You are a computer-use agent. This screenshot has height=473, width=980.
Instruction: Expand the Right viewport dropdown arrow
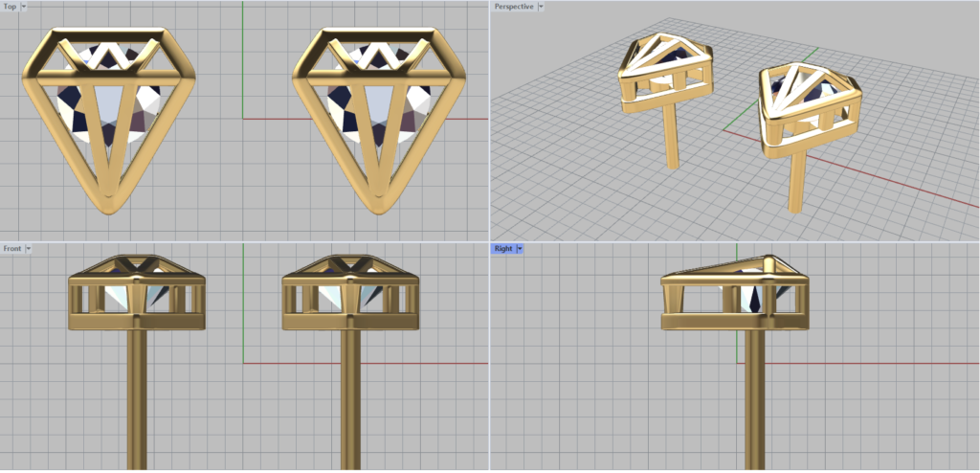tap(519, 249)
